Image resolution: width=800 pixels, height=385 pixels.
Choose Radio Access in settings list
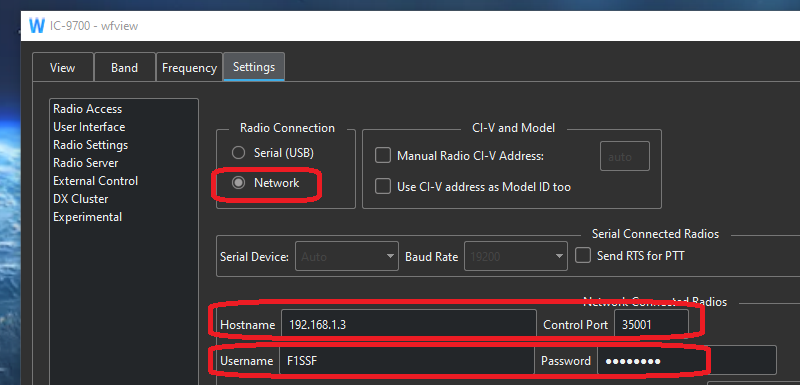[88, 109]
